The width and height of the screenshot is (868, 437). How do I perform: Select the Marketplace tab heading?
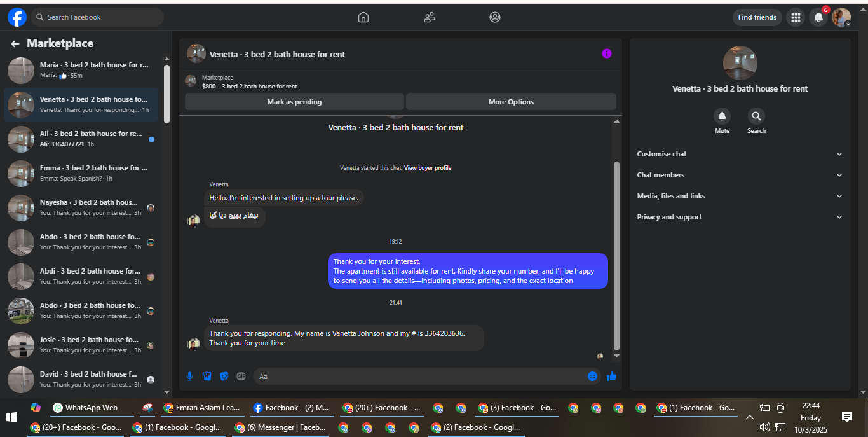pyautogui.click(x=60, y=43)
